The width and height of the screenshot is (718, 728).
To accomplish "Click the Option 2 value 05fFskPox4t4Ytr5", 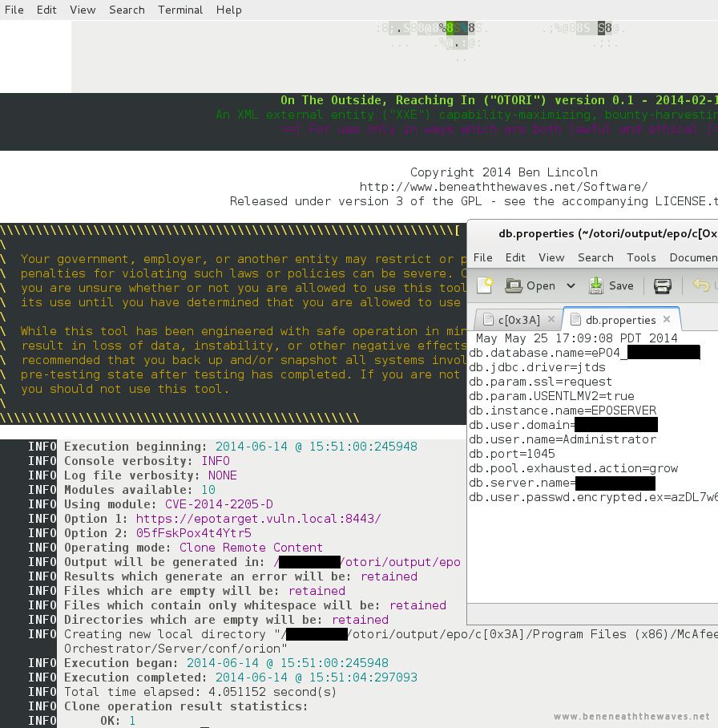I will [194, 533].
